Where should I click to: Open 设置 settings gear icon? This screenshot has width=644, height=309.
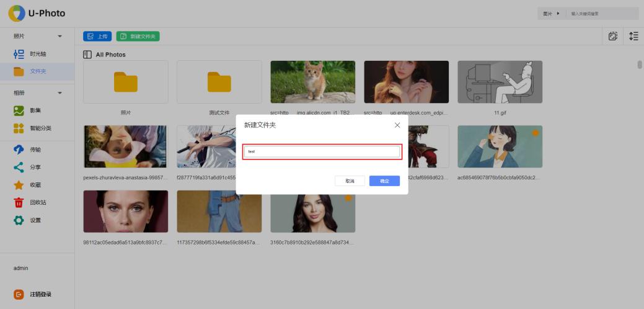coord(19,220)
